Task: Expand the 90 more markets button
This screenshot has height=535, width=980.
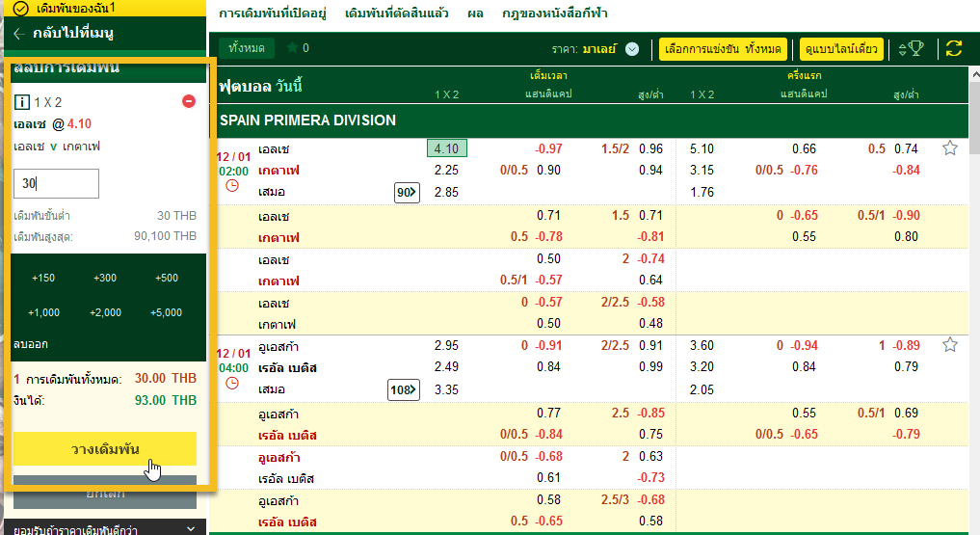Action: (407, 193)
